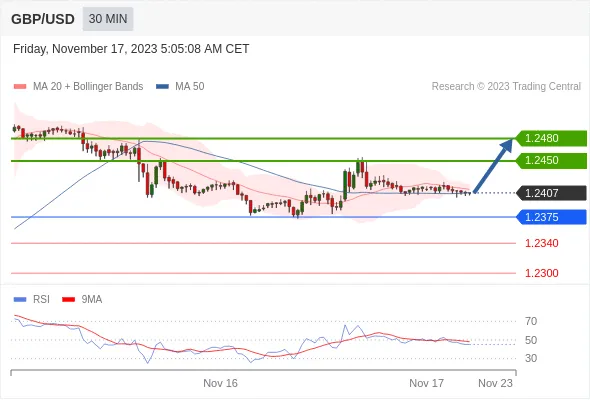The width and height of the screenshot is (590, 400).
Task: Click the 1.2450 resistance price tag
Action: (551, 161)
